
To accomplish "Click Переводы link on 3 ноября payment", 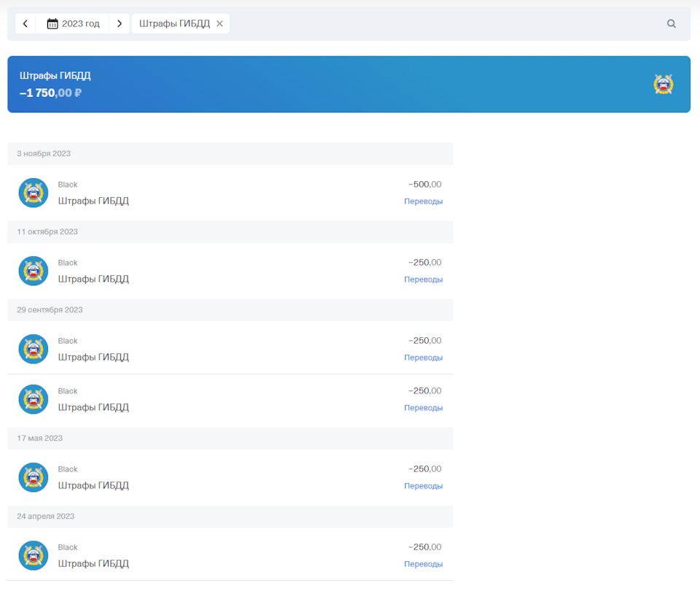I will 423,201.
